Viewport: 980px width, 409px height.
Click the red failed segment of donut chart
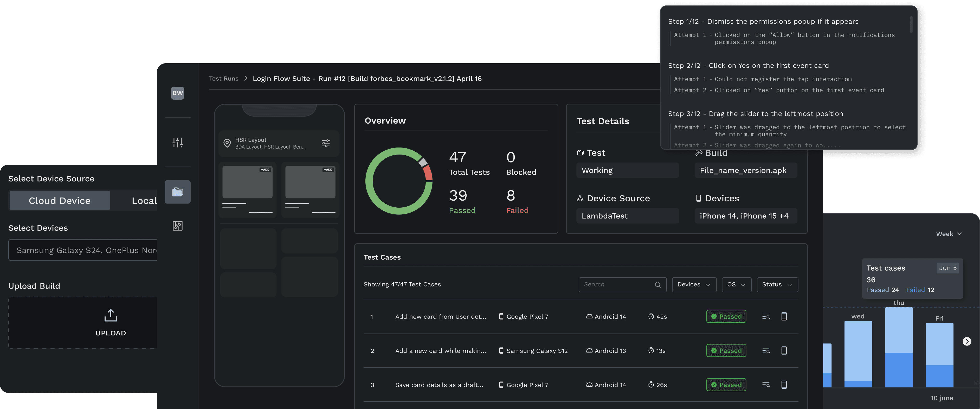click(x=428, y=173)
